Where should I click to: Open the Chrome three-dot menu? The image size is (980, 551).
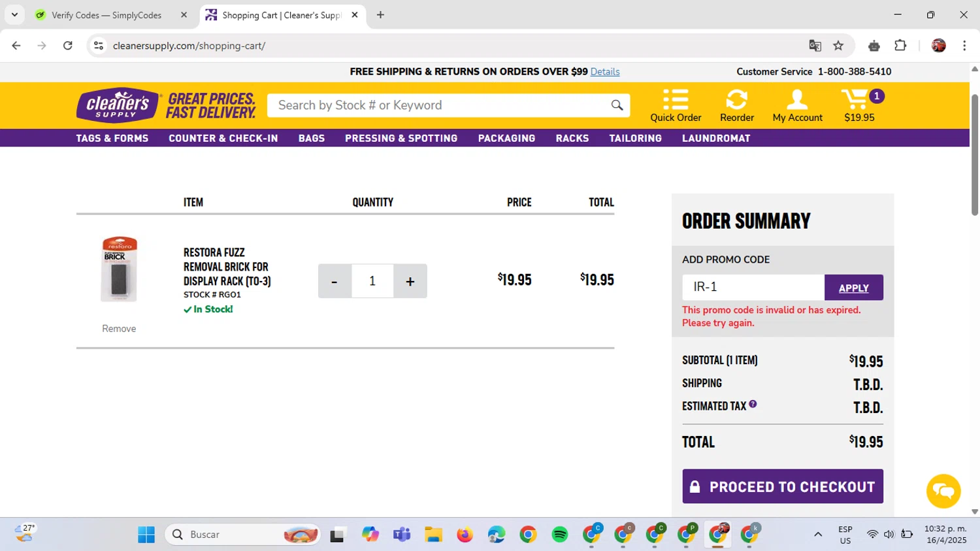point(964,46)
